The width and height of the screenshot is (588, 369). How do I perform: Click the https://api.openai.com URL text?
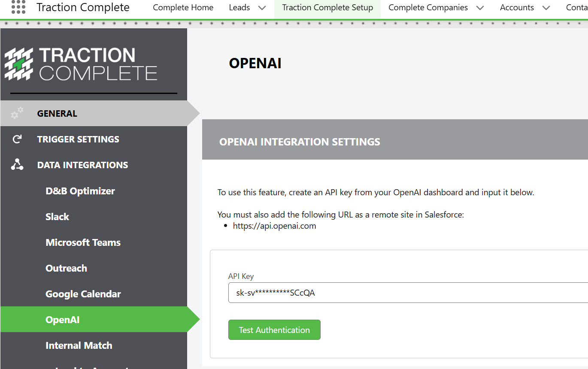[275, 226]
